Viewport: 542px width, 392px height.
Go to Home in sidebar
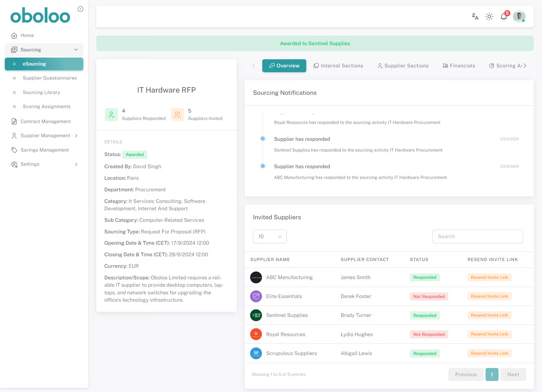click(x=27, y=35)
